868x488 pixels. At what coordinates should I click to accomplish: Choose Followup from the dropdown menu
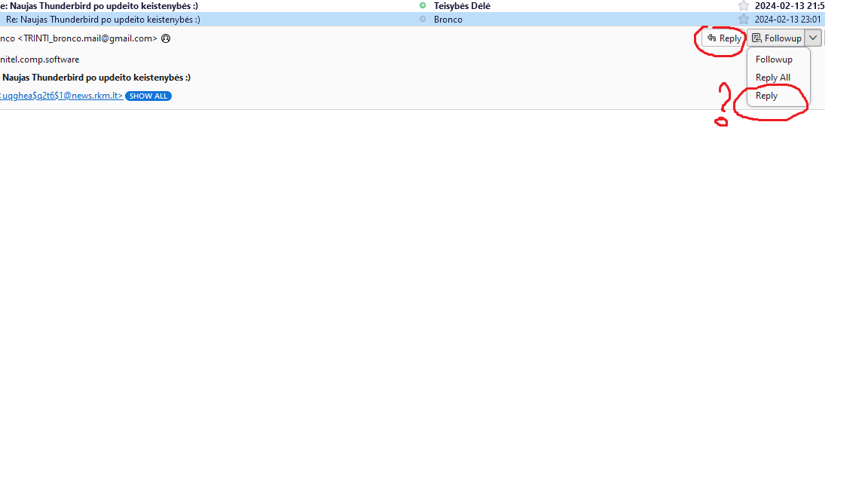pyautogui.click(x=774, y=59)
